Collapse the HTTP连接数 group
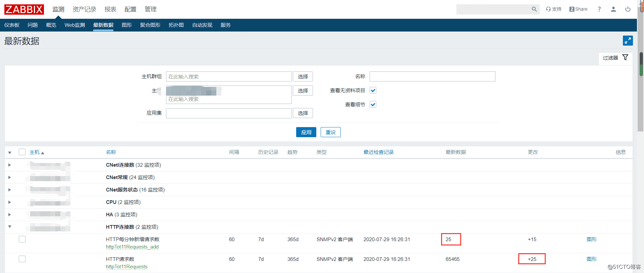This screenshot has width=644, height=273. pyautogui.click(x=10, y=227)
